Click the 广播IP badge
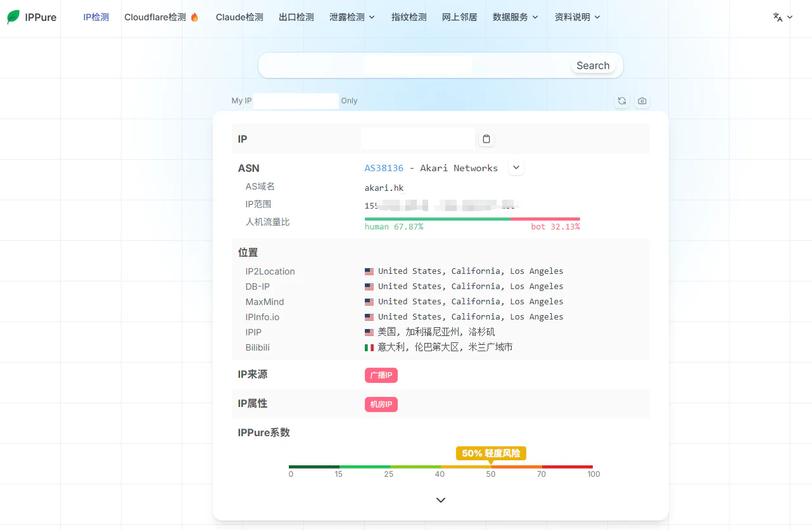The width and height of the screenshot is (812, 530). point(381,375)
